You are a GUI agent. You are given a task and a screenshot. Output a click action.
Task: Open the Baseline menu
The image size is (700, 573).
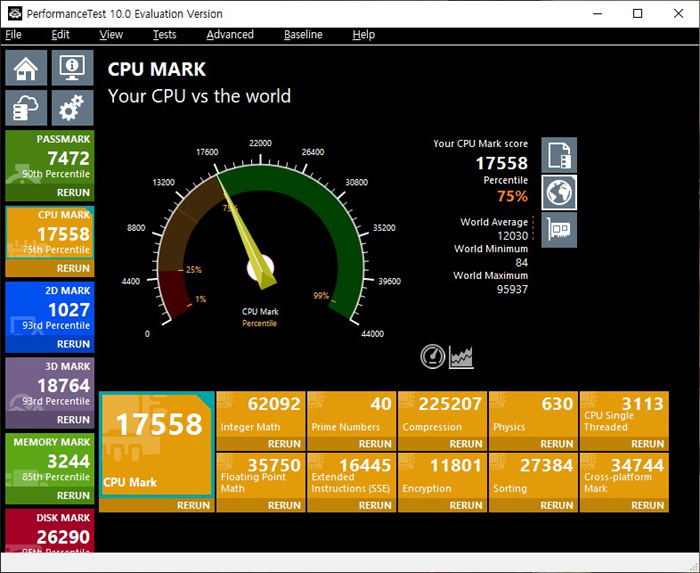pyautogui.click(x=303, y=34)
